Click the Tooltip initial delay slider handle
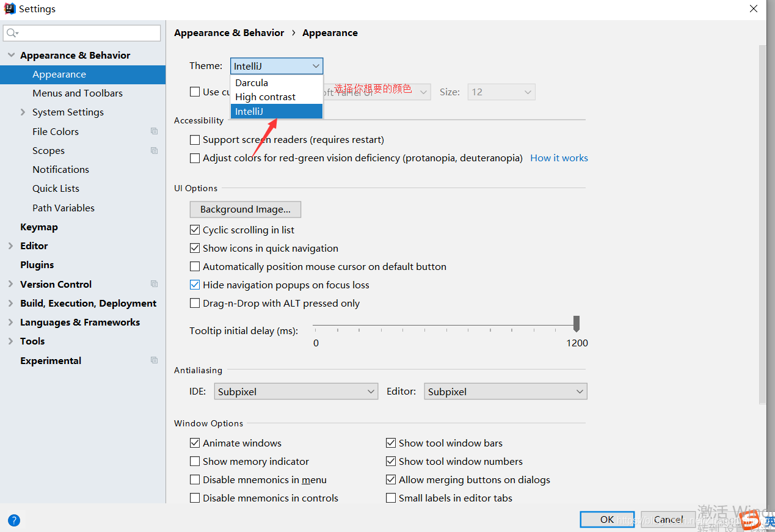775x532 pixels. pos(576,324)
